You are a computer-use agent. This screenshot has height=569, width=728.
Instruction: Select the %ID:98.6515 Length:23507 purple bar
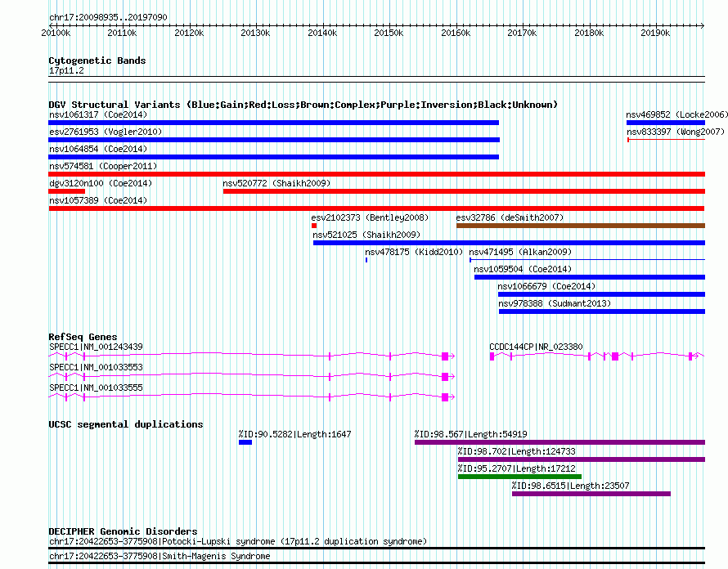[x=591, y=495]
